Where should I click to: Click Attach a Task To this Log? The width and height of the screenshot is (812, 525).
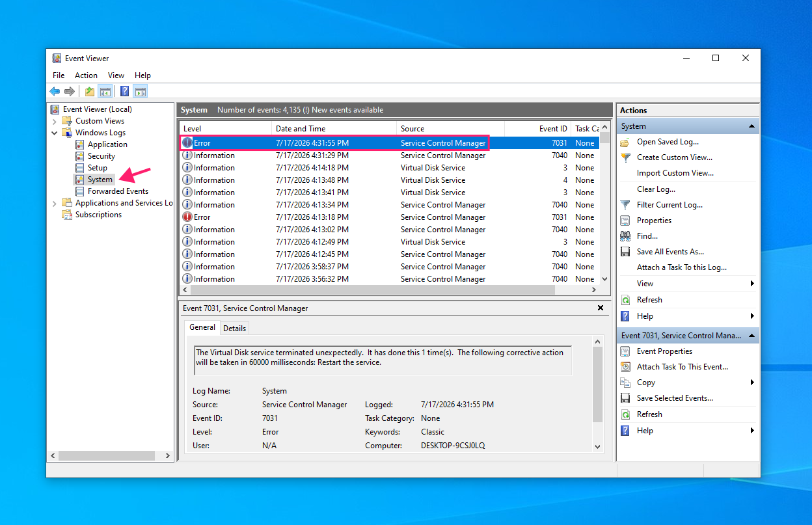click(x=681, y=267)
